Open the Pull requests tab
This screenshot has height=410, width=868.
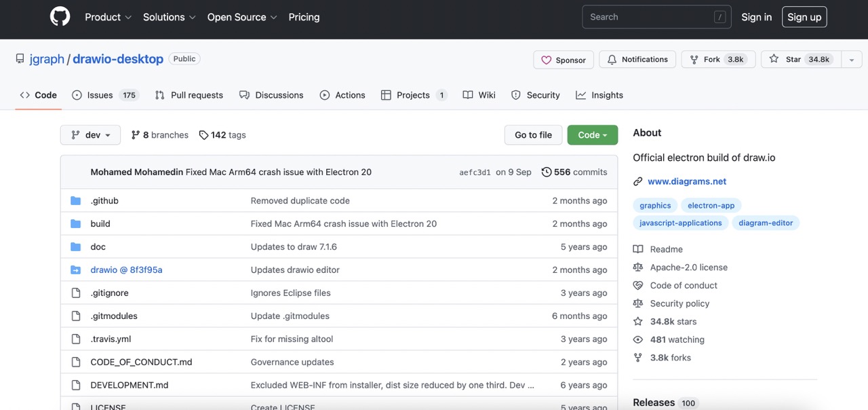click(x=189, y=95)
